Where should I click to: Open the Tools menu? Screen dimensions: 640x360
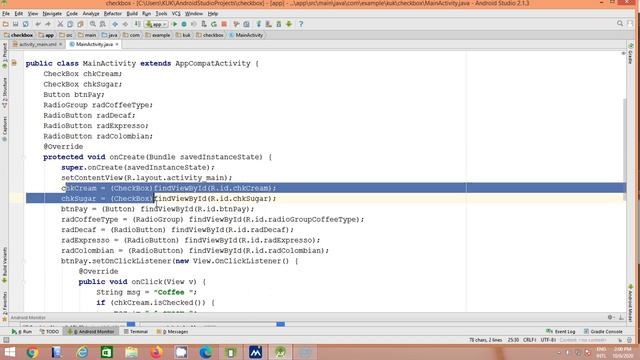pos(161,13)
